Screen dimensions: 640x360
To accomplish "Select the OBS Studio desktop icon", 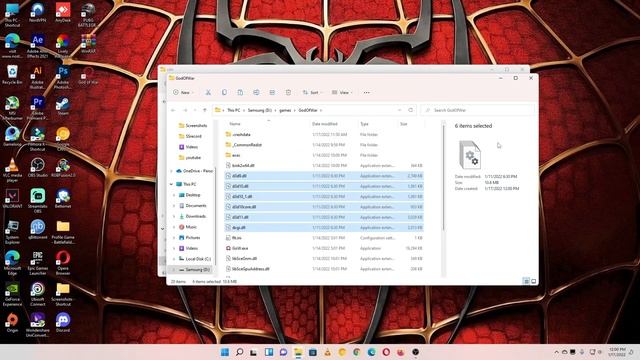I will [38, 168].
